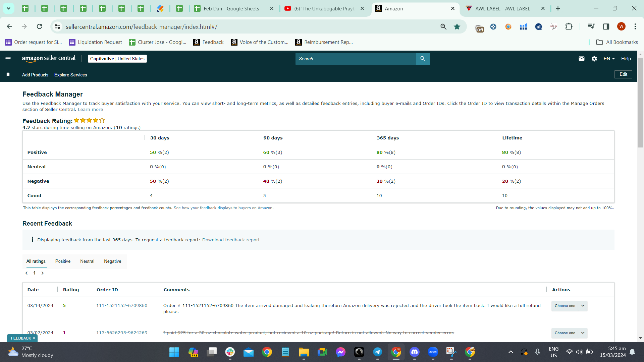Dismiss the FEEDBACK tag with its X

[34, 338]
